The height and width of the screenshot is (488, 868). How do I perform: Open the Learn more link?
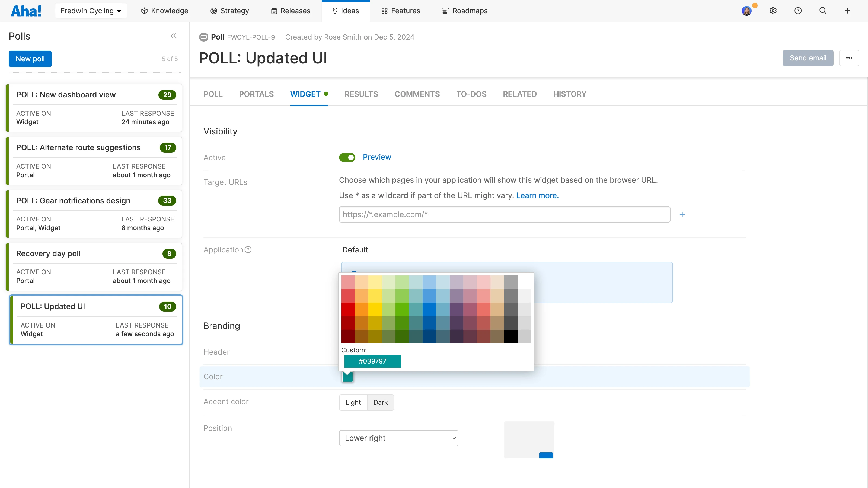tap(537, 196)
